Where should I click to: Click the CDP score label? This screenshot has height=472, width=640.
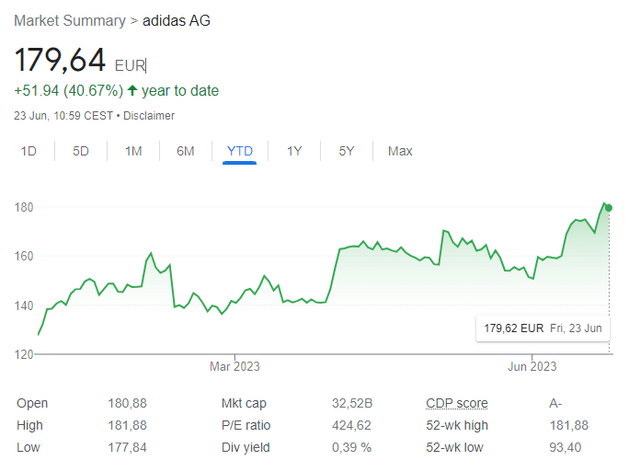tap(457, 403)
